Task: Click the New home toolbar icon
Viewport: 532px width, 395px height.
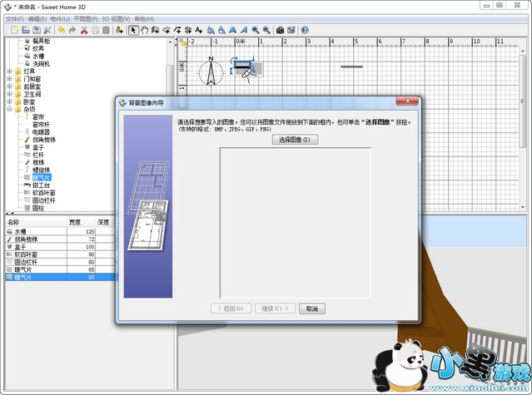Action: tap(14, 31)
